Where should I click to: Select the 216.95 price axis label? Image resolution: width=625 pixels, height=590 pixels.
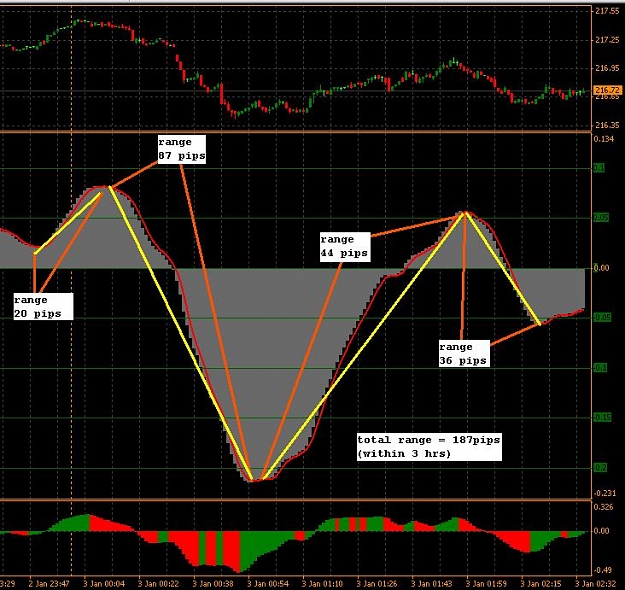607,68
